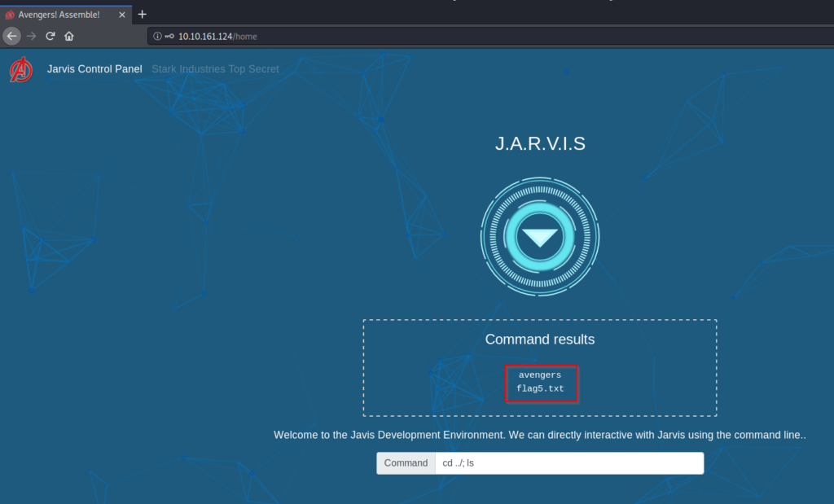
Task: Select the Avengers! Assemble! tab
Action: tap(61, 15)
